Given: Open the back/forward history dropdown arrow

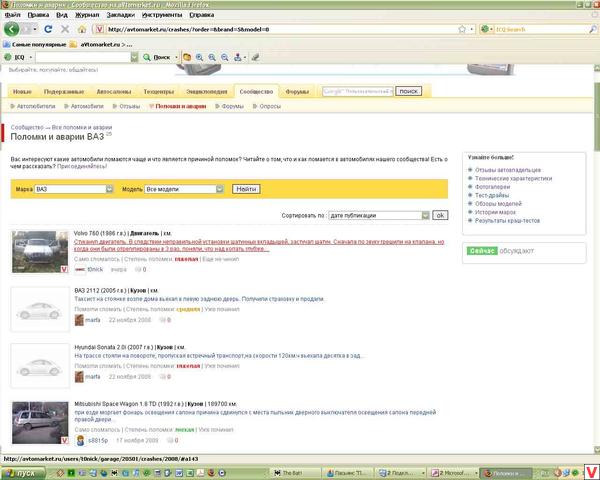Looking at the screenshot, I should pos(35,29).
